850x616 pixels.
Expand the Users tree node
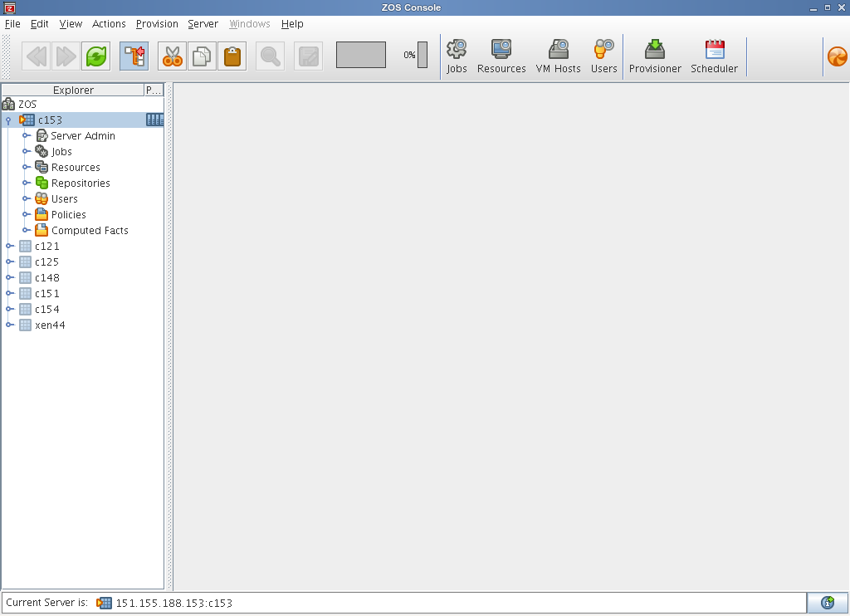[x=26, y=198]
